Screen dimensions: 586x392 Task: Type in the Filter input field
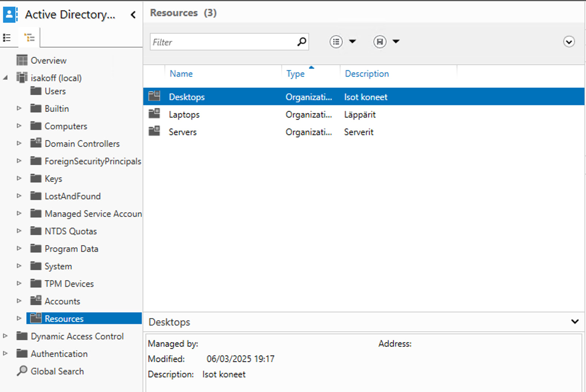click(223, 42)
